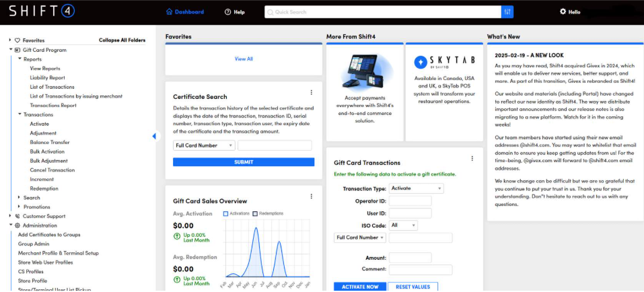Collapse the Reports tree folder
This screenshot has height=292, width=644.
point(20,59)
